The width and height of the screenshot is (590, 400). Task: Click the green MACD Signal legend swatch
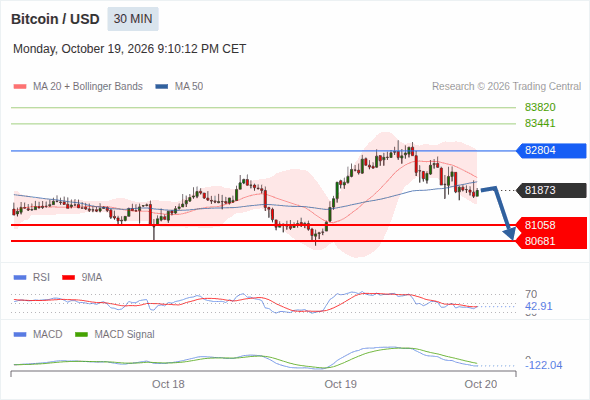point(81,335)
